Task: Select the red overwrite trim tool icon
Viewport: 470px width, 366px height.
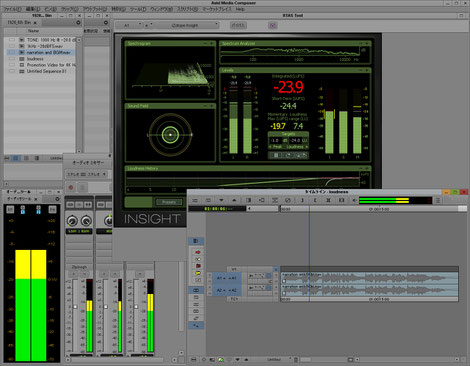Action: coord(198,266)
